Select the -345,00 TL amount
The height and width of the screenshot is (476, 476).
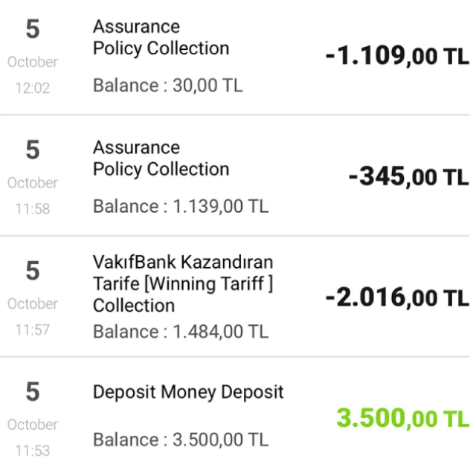[409, 177]
